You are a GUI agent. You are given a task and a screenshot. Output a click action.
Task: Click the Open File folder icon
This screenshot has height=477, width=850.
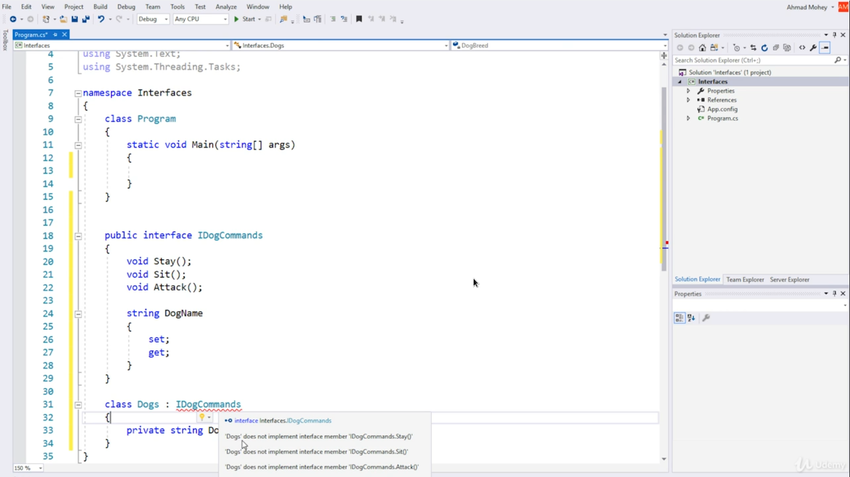[x=63, y=19]
